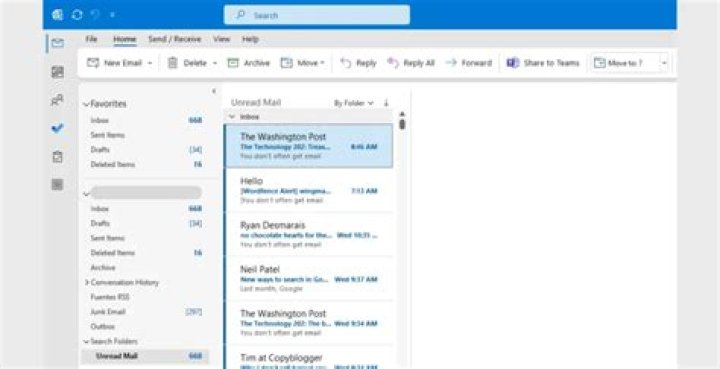
Task: Click the Undo icon in title bar
Action: click(x=95, y=15)
